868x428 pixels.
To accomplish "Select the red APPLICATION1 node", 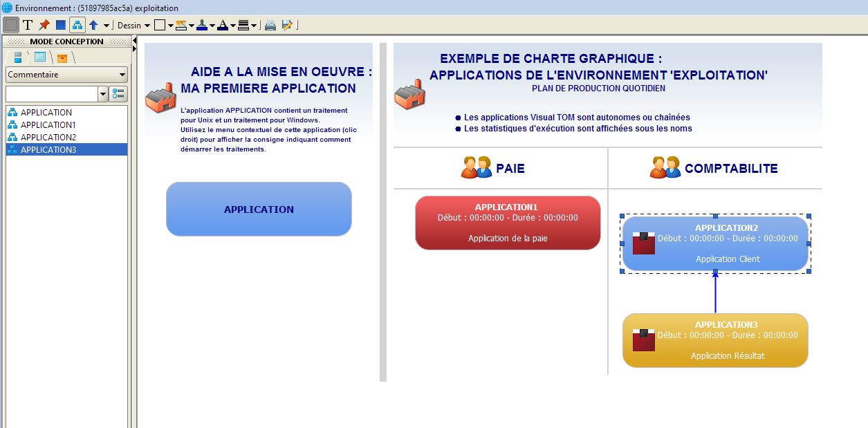I will click(x=508, y=223).
